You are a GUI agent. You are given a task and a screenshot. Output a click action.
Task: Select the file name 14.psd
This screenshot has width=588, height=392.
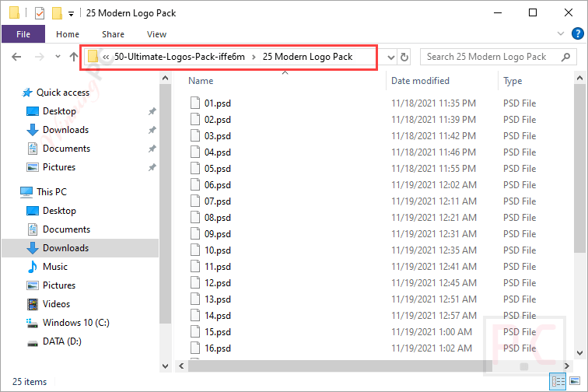tap(218, 316)
